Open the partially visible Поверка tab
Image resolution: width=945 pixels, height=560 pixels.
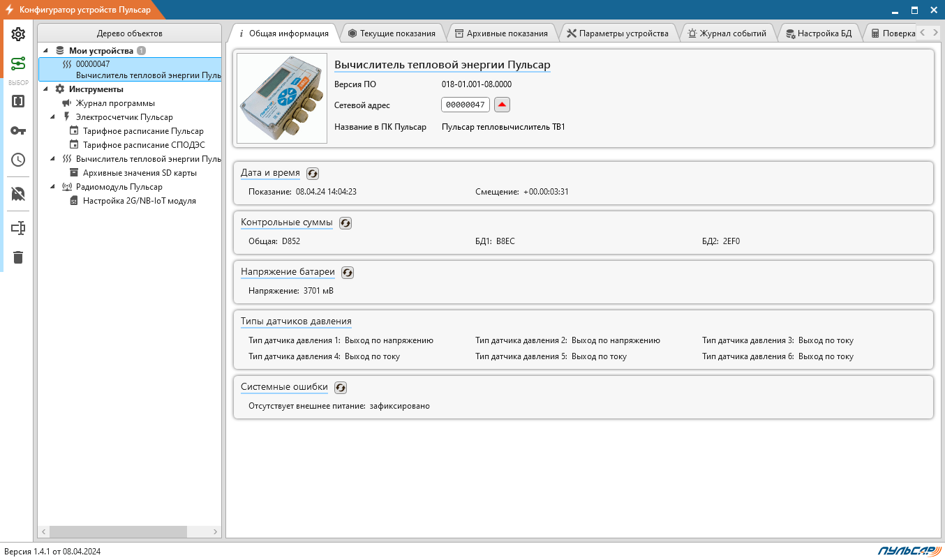click(x=891, y=33)
